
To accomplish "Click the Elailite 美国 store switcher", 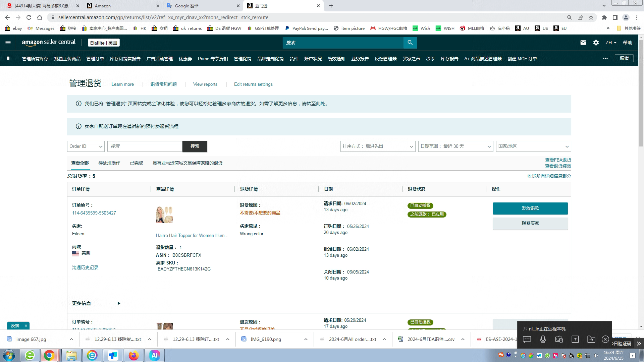I will point(104,43).
